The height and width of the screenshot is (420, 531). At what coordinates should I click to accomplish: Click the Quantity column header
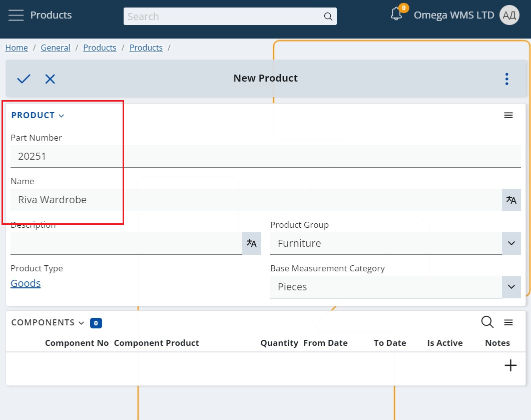coord(279,343)
